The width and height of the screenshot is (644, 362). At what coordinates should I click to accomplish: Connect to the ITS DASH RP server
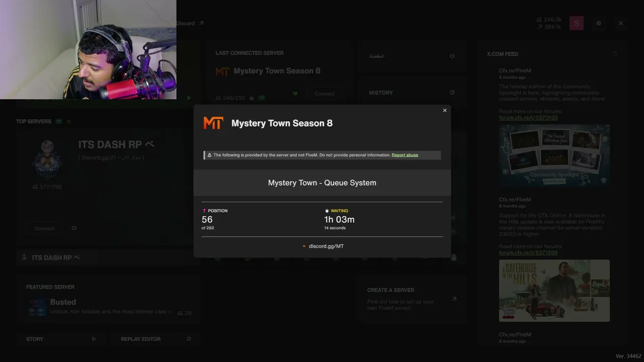pyautogui.click(x=44, y=228)
